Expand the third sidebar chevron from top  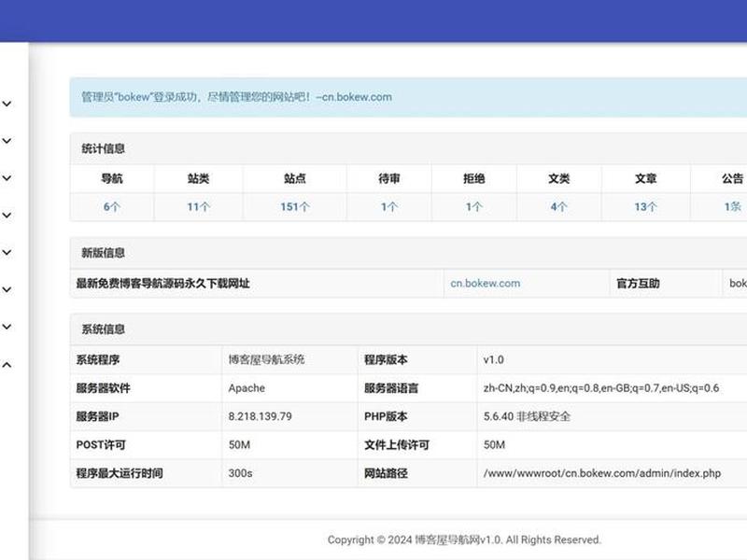click(x=7, y=178)
